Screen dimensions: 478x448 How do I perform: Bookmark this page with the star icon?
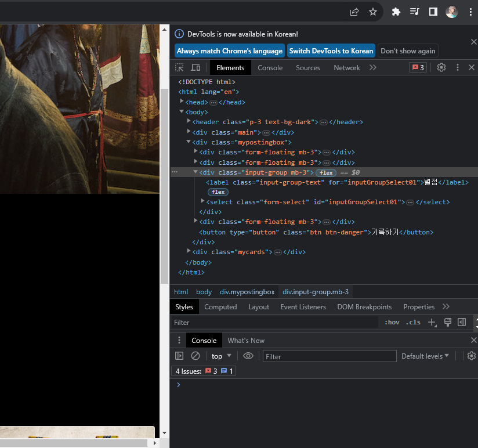(x=373, y=12)
